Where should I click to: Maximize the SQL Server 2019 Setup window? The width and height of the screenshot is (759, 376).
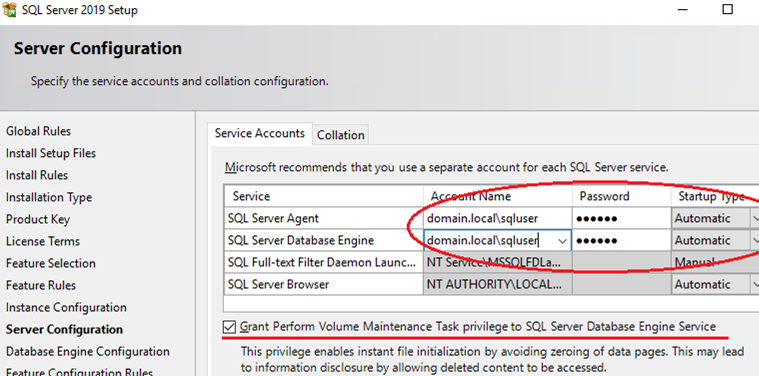click(728, 9)
